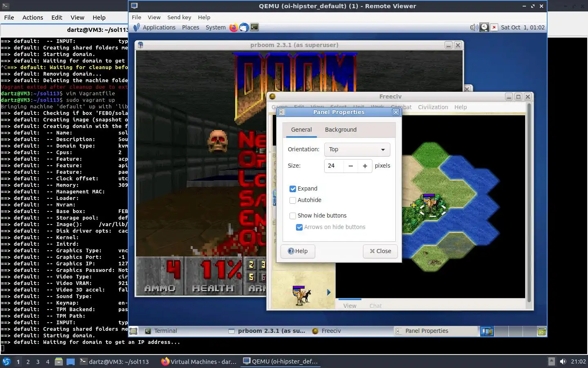Decrease panel size with minus button
Screen dimensions: 588x368
(350, 166)
